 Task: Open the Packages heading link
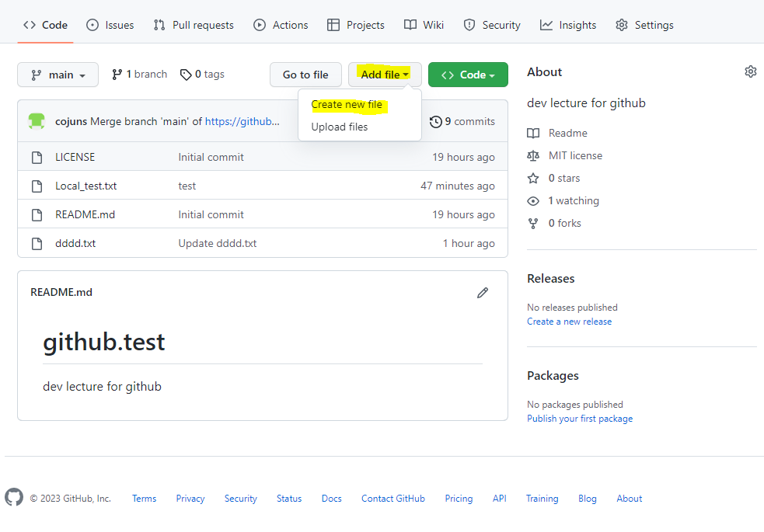click(x=553, y=376)
